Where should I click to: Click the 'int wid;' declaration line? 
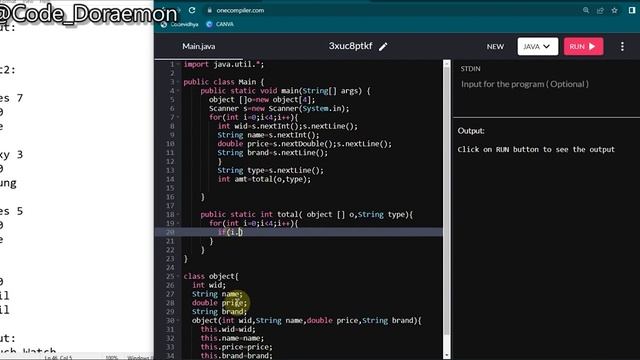pyautogui.click(x=209, y=285)
